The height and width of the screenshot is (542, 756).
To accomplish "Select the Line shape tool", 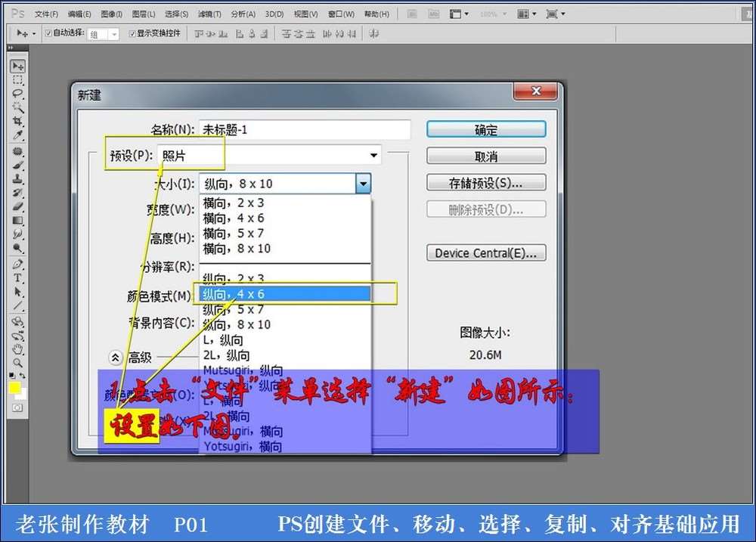I will tap(18, 305).
